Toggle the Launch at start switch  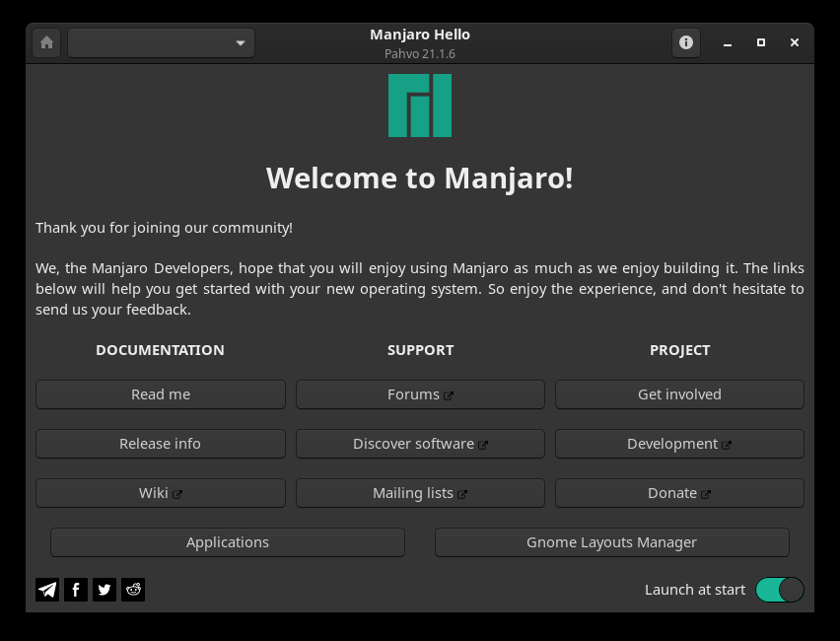(780, 590)
